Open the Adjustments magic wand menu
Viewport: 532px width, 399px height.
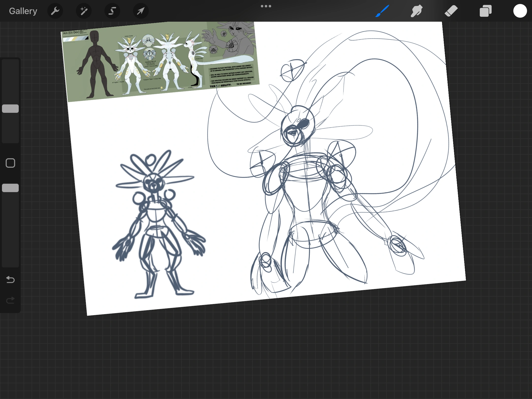(83, 11)
